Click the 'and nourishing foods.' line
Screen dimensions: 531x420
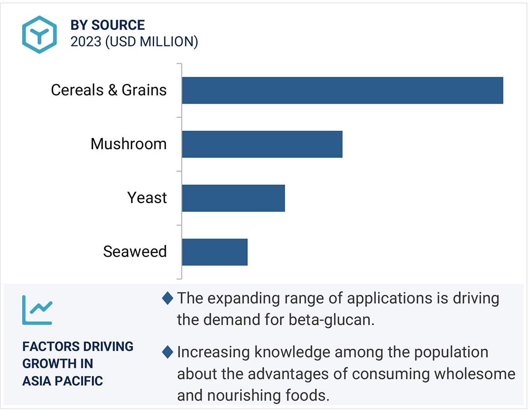coord(253,396)
